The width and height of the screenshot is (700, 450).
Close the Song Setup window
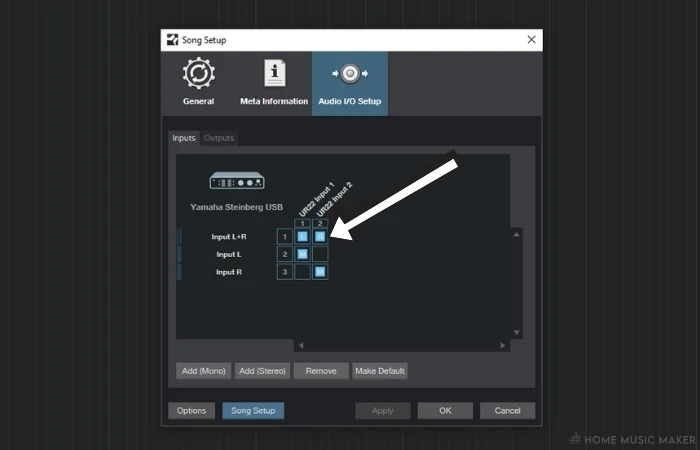(531, 40)
